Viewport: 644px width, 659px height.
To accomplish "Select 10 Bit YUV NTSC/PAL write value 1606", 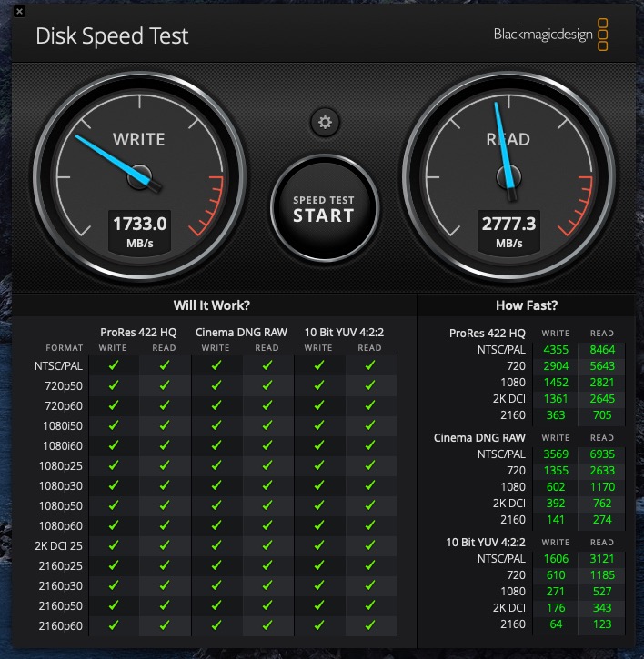I will pyautogui.click(x=556, y=559).
